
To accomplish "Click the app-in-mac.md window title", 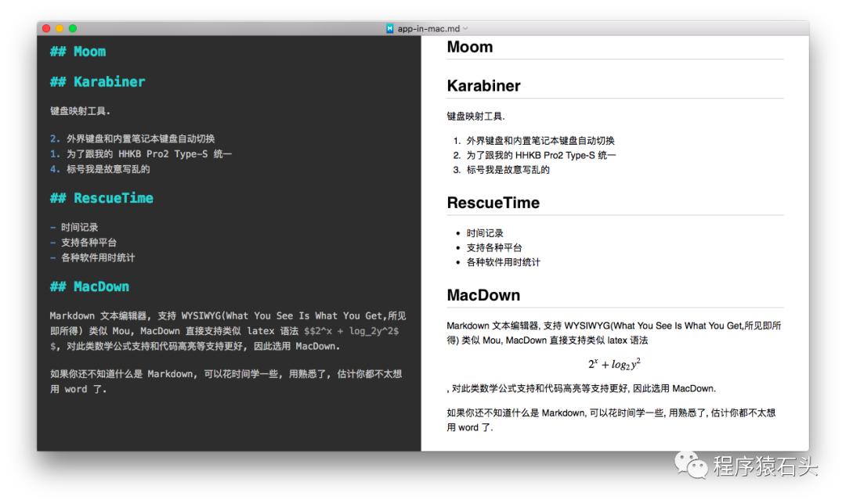I will click(x=428, y=29).
